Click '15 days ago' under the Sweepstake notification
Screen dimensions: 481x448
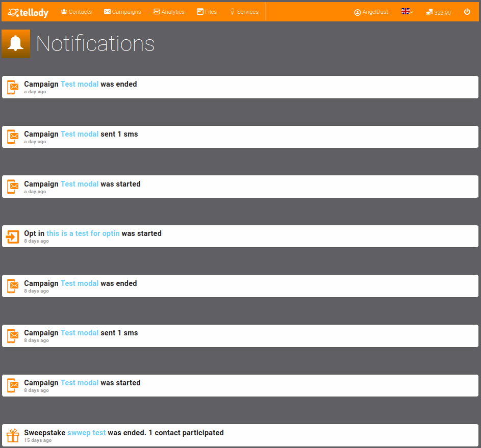click(x=38, y=440)
